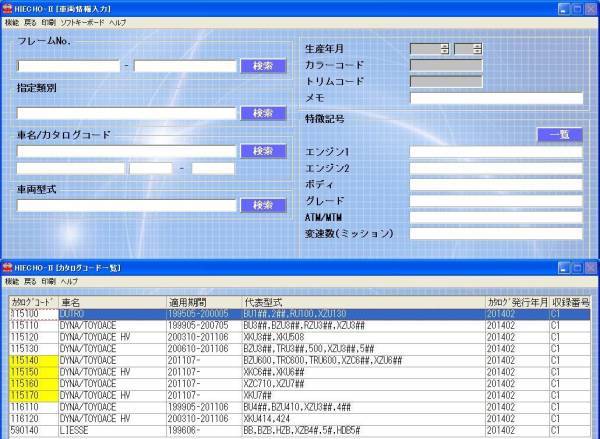
Task: Select catalog code 115100 in the list
Action: (x=34, y=314)
